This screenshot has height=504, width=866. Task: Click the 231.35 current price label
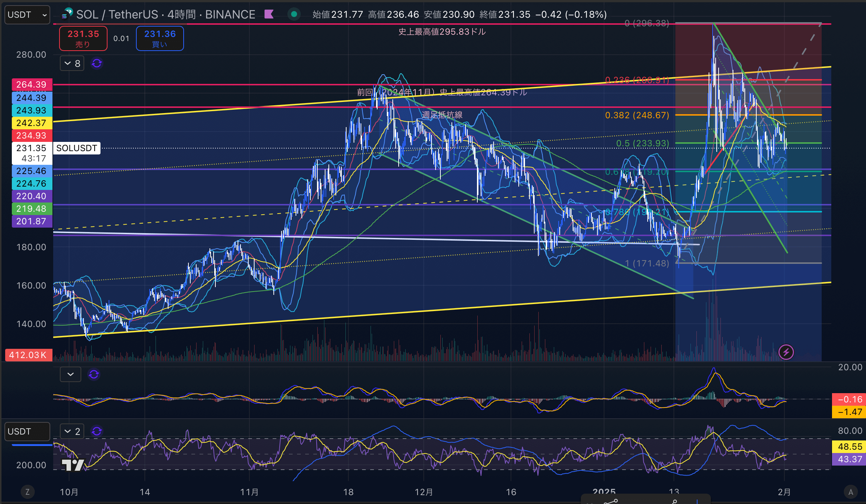pyautogui.click(x=32, y=153)
